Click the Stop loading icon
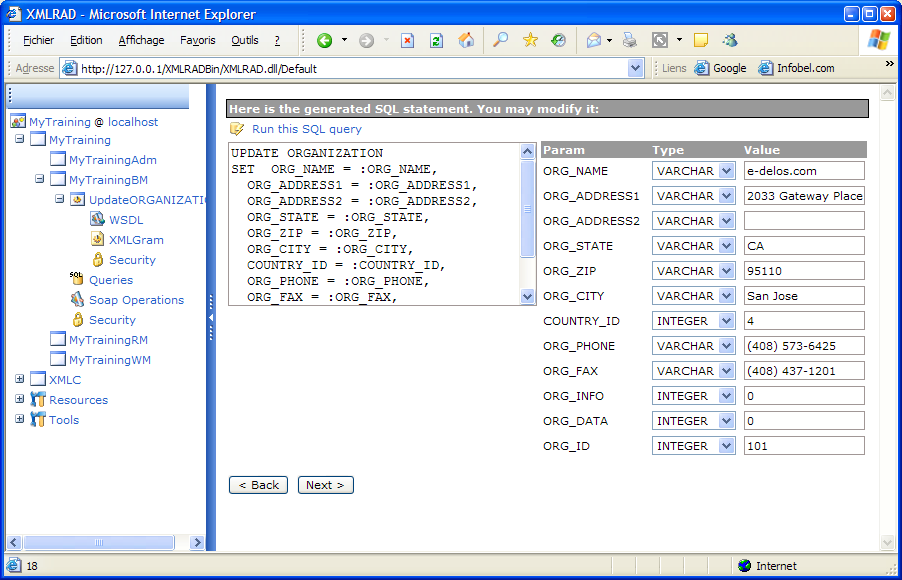Image resolution: width=902 pixels, height=580 pixels. [408, 41]
